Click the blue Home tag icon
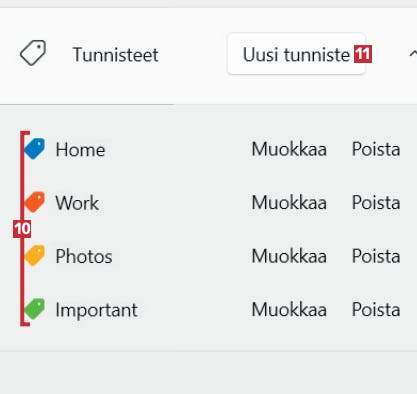 pyautogui.click(x=35, y=149)
